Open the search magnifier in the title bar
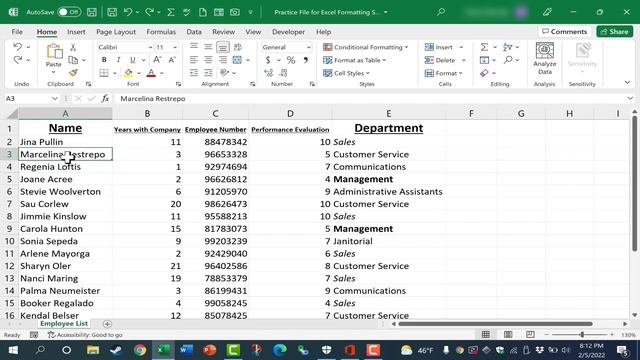Image resolution: width=640 pixels, height=360 pixels. pos(441,12)
